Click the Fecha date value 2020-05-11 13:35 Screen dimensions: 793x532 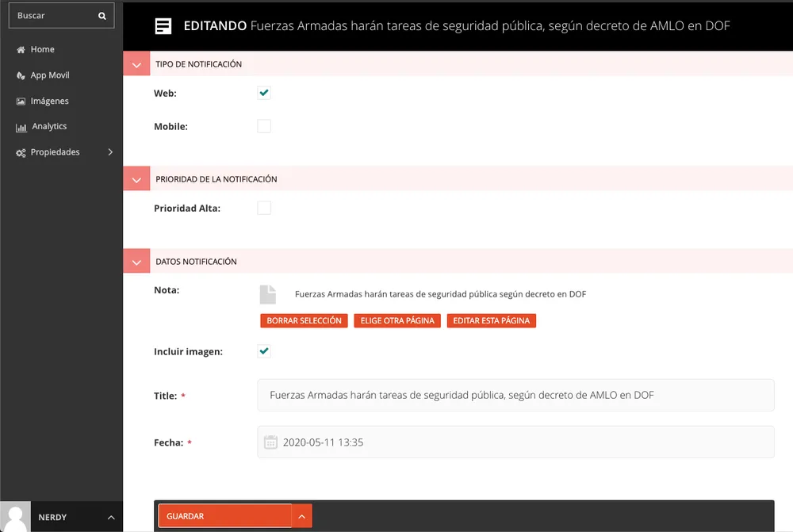click(x=324, y=442)
